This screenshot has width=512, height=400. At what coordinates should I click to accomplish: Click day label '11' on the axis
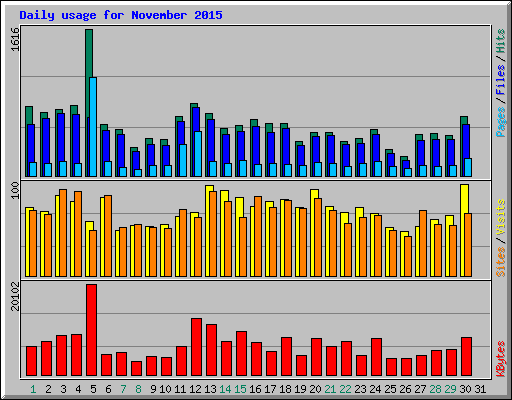click(x=180, y=389)
